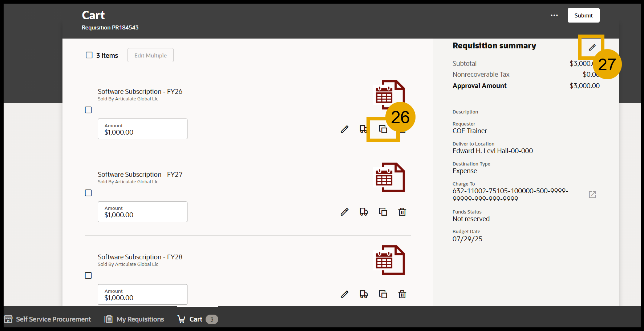Click the Not reserved funds status
This screenshot has width=644, height=331.
tap(471, 219)
